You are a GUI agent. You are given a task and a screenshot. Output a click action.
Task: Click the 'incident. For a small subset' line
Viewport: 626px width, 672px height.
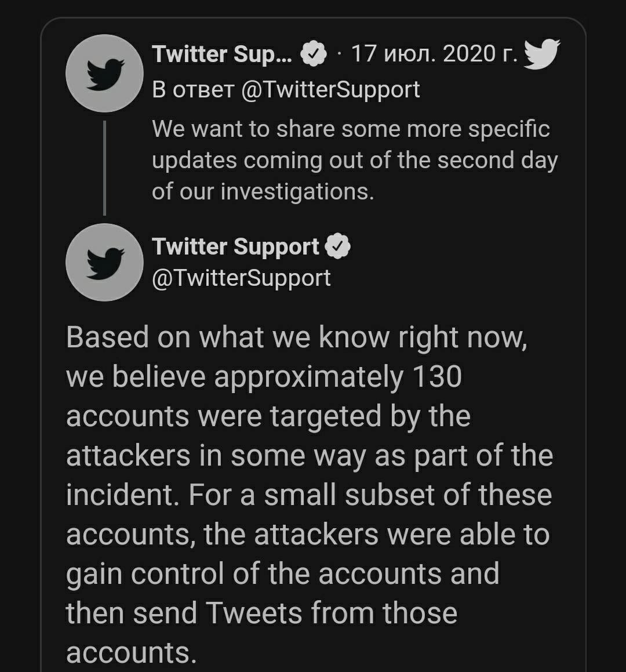click(309, 495)
